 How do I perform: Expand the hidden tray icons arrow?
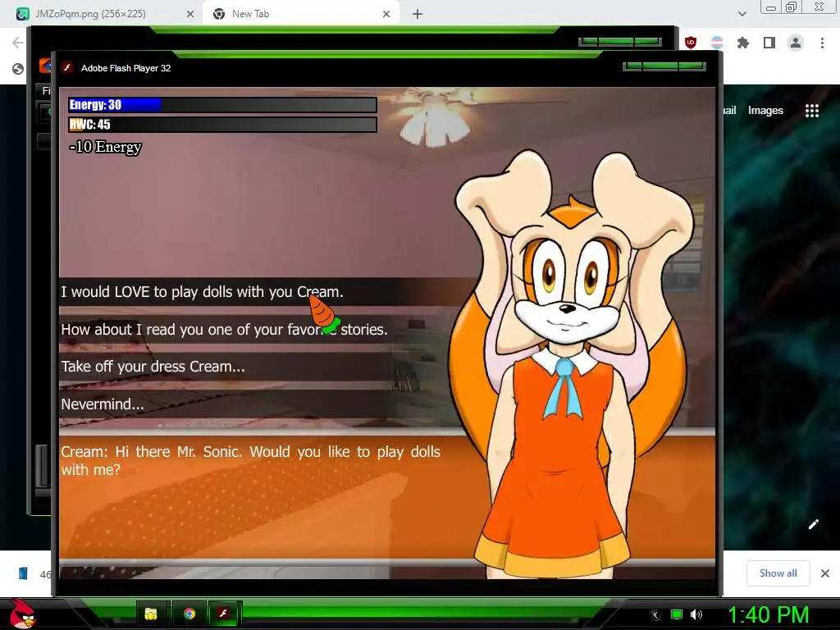point(655,615)
